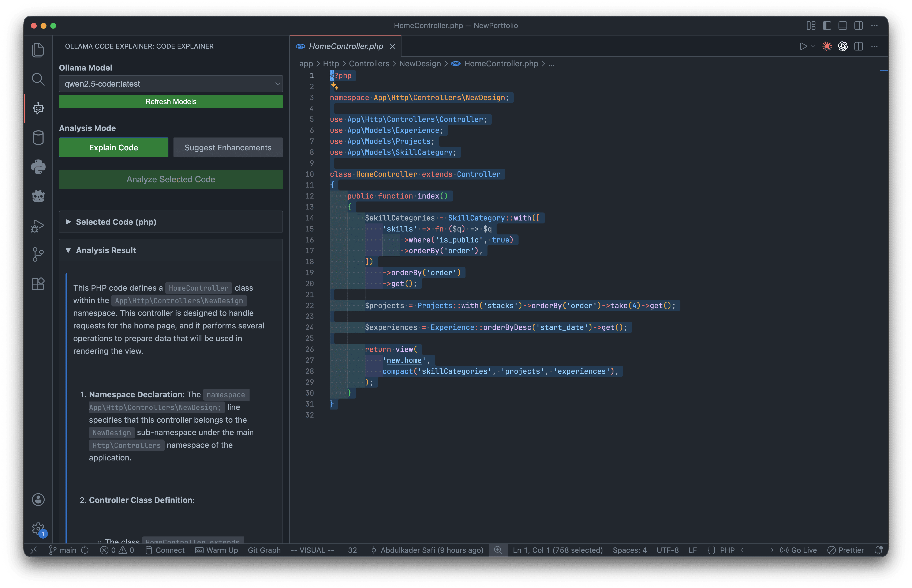Image resolution: width=912 pixels, height=588 pixels.
Task: Open the Database panel in the activity bar
Action: tap(38, 137)
